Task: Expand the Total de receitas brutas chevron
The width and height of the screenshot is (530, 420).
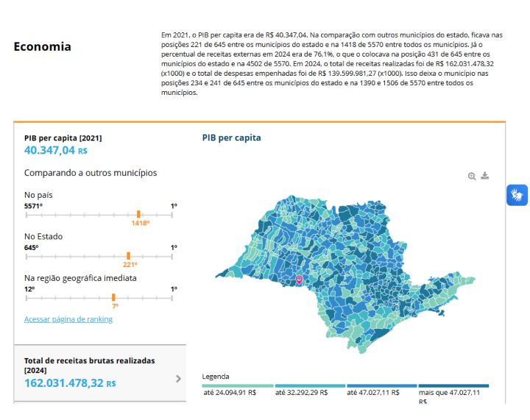Action: coord(178,379)
